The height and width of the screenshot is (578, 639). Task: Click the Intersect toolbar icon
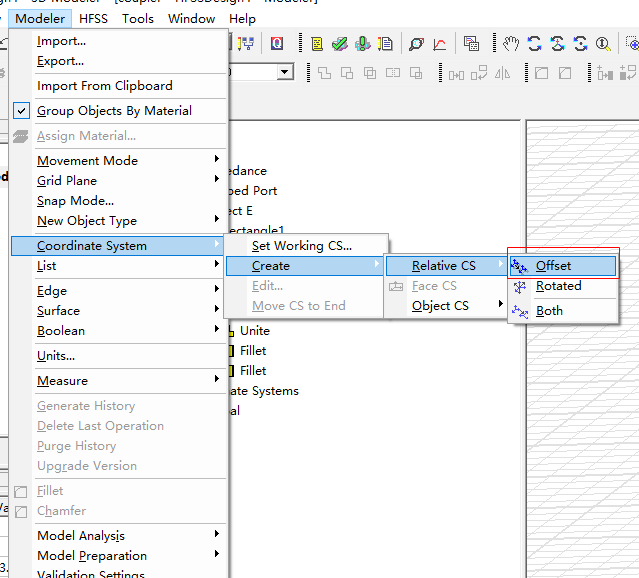[x=370, y=73]
